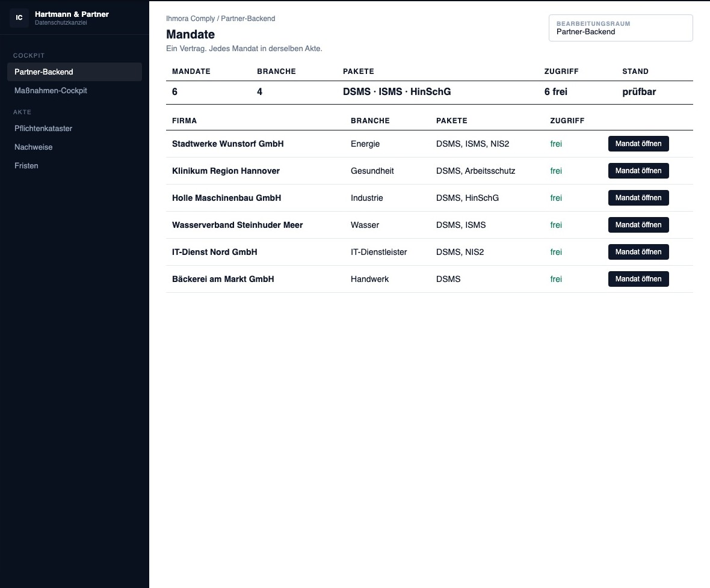Click the IT-Dienst Nord GmbH company name
710x588 pixels.
click(x=215, y=252)
